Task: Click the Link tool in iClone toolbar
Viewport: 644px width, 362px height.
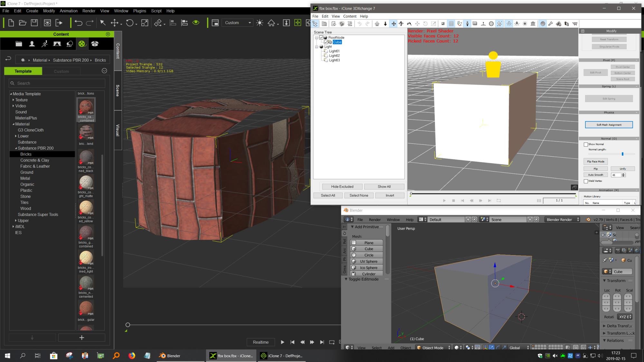Action: coord(158,23)
